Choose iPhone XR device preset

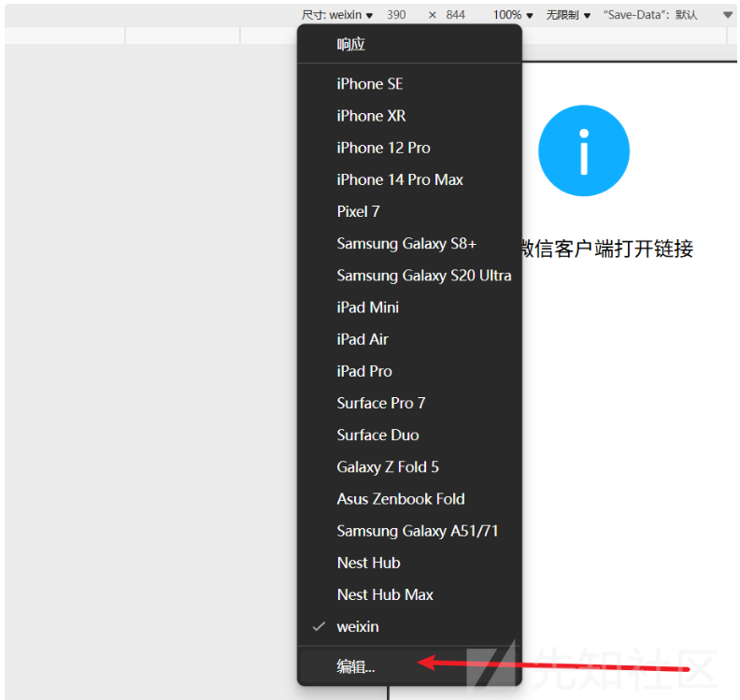pyautogui.click(x=409, y=116)
